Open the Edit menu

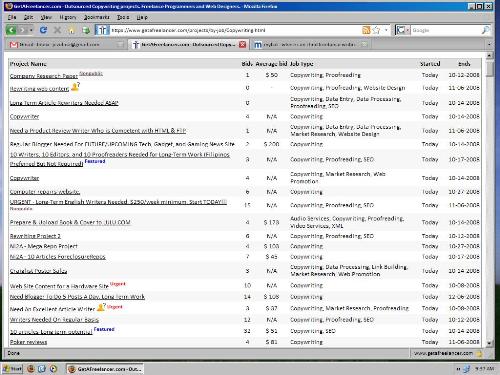pos(28,17)
